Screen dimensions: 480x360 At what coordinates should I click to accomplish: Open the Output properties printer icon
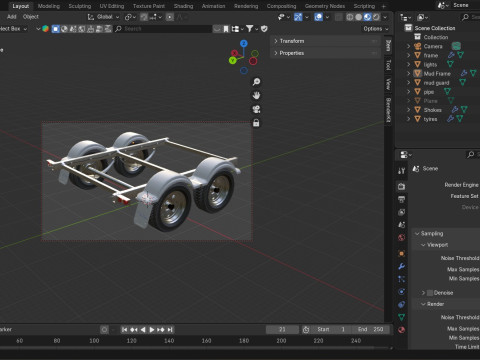(401, 199)
